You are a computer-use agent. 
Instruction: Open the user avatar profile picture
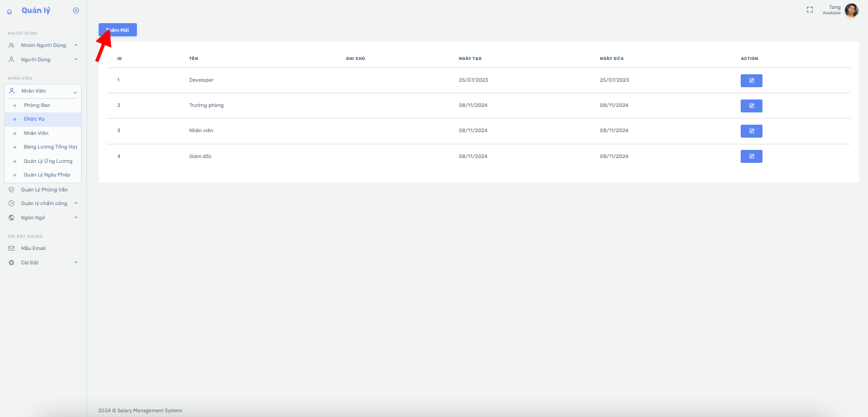[x=851, y=10]
